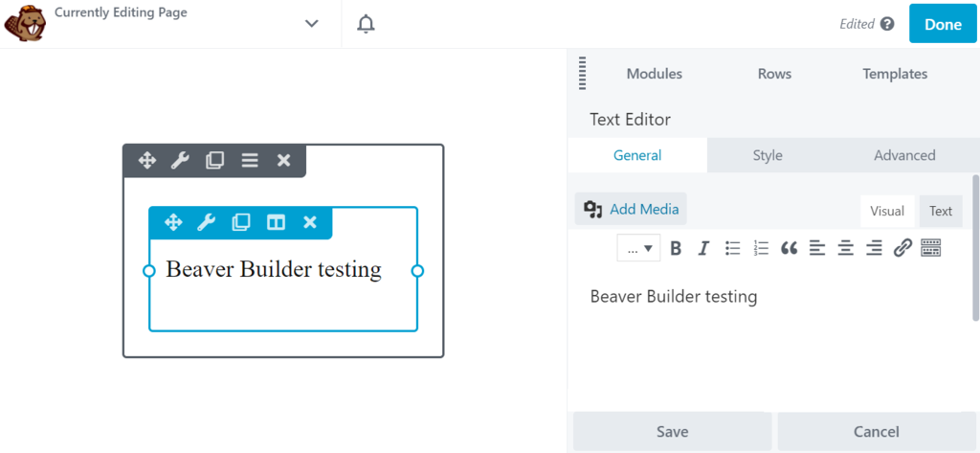Align text left
The image size is (980, 453).
tap(817, 248)
